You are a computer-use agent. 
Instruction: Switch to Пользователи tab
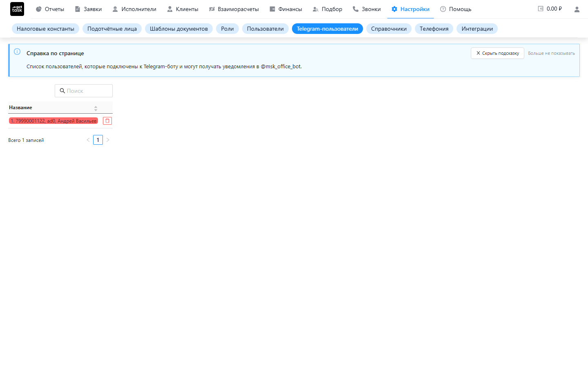265,29
